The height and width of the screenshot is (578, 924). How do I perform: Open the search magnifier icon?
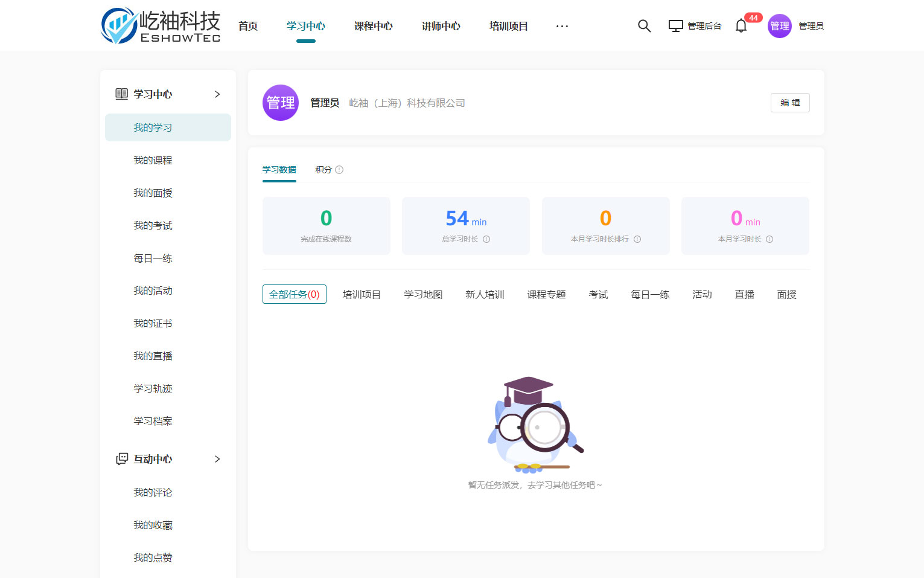coord(644,26)
